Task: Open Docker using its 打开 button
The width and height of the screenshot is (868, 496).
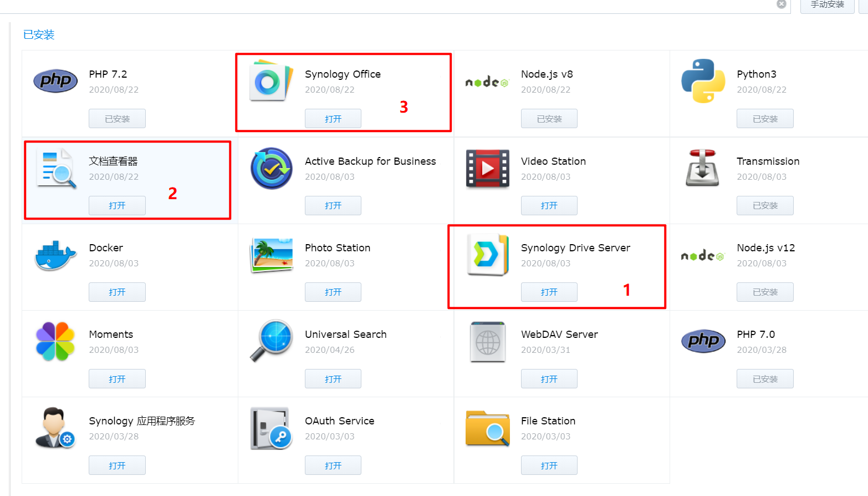Action: [117, 292]
